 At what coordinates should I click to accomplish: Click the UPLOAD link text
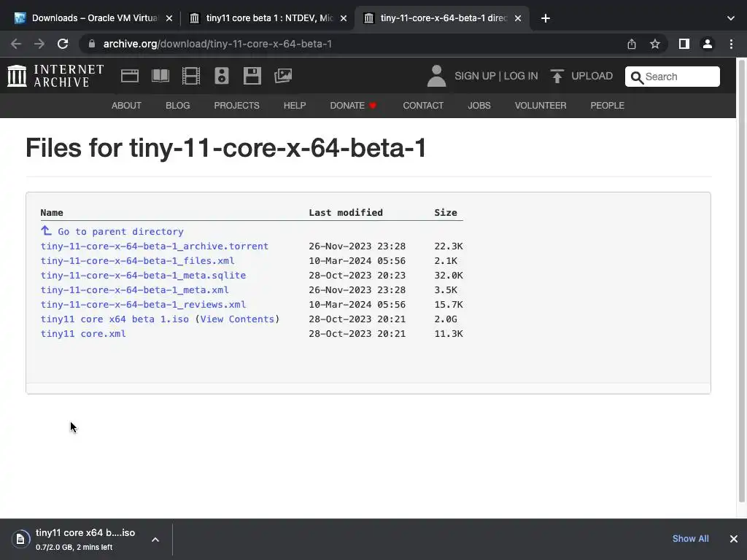592,76
